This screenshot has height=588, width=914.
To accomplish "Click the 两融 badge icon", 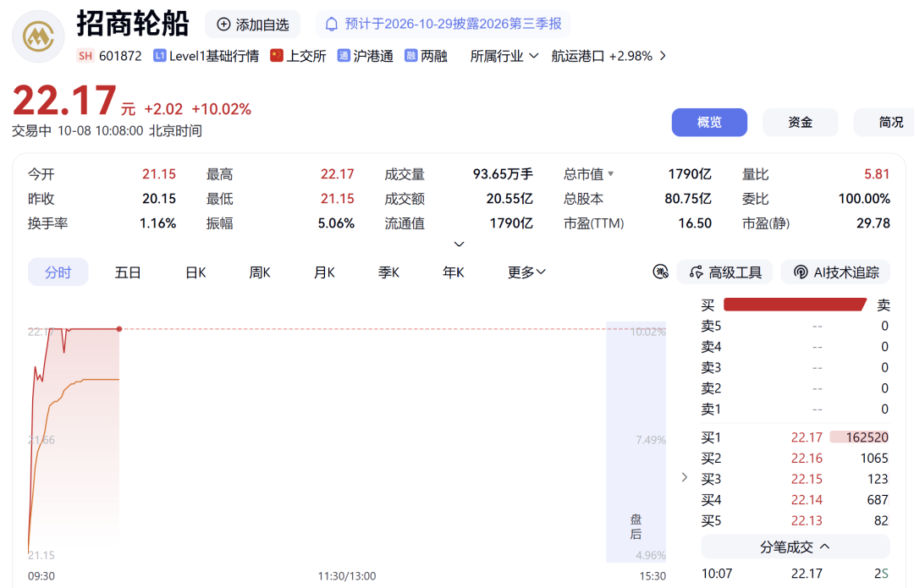I will pos(411,56).
